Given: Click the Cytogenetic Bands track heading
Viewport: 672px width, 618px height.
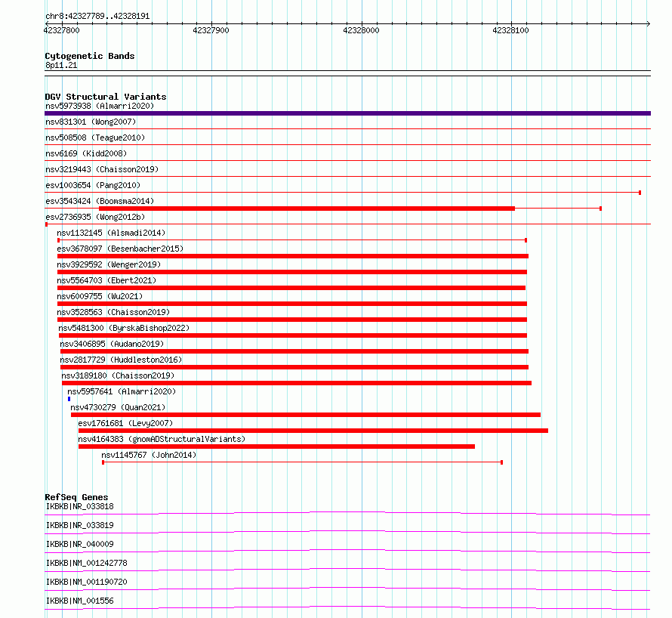Looking at the screenshot, I should pyautogui.click(x=90, y=56).
